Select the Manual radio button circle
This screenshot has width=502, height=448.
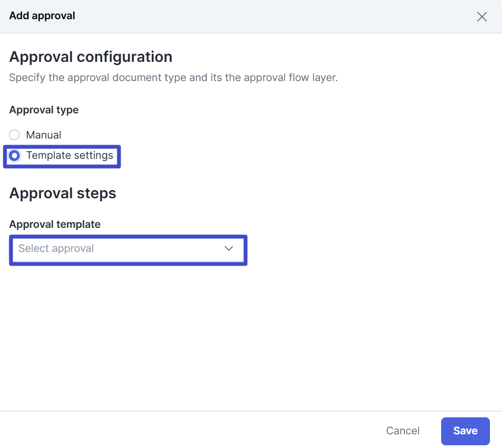[14, 135]
